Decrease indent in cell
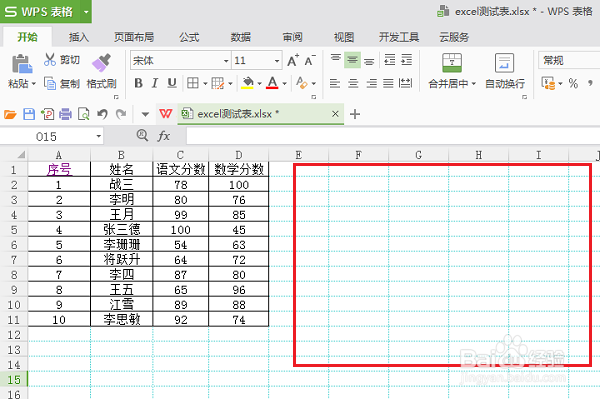The image size is (600, 399). [390, 60]
